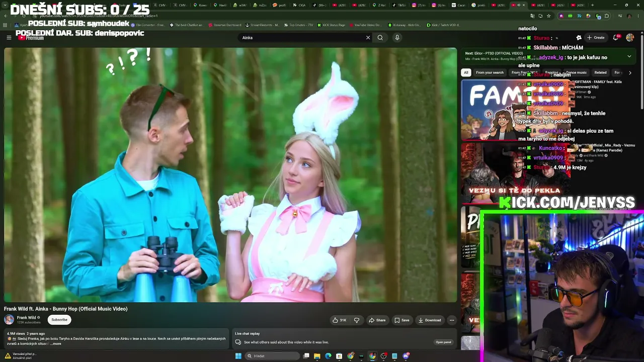Open the weather warning widget in taskbar

click(x=20, y=356)
